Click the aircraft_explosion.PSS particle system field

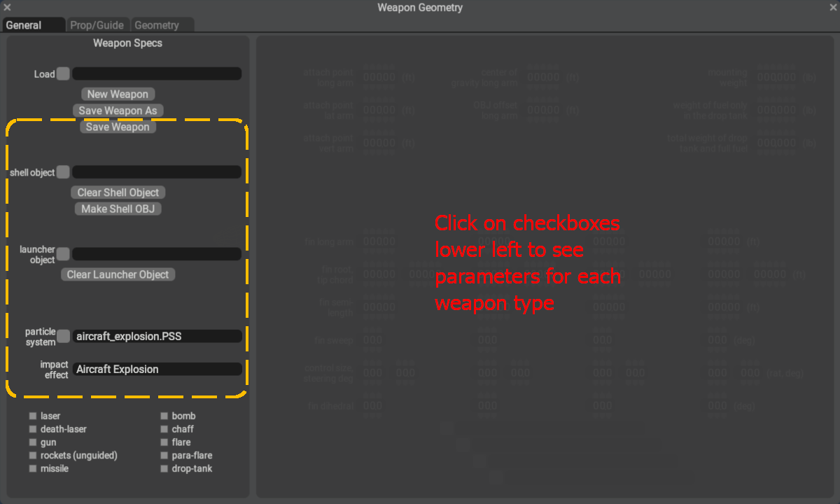pyautogui.click(x=157, y=337)
